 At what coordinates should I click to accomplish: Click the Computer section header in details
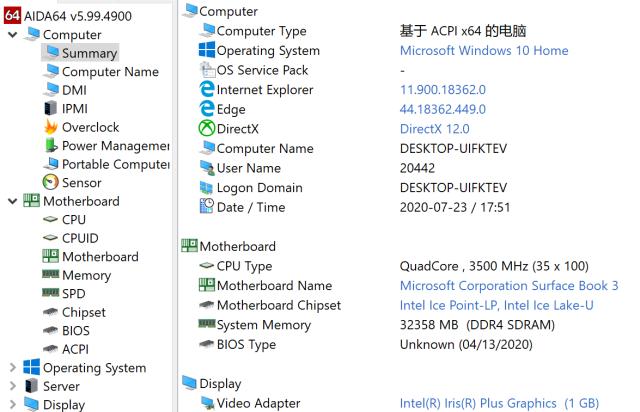228,11
